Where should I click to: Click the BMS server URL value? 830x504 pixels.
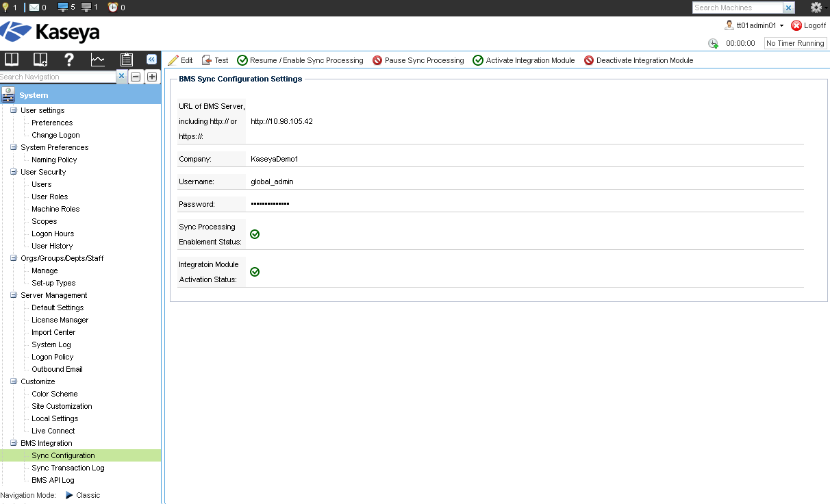pyautogui.click(x=281, y=121)
